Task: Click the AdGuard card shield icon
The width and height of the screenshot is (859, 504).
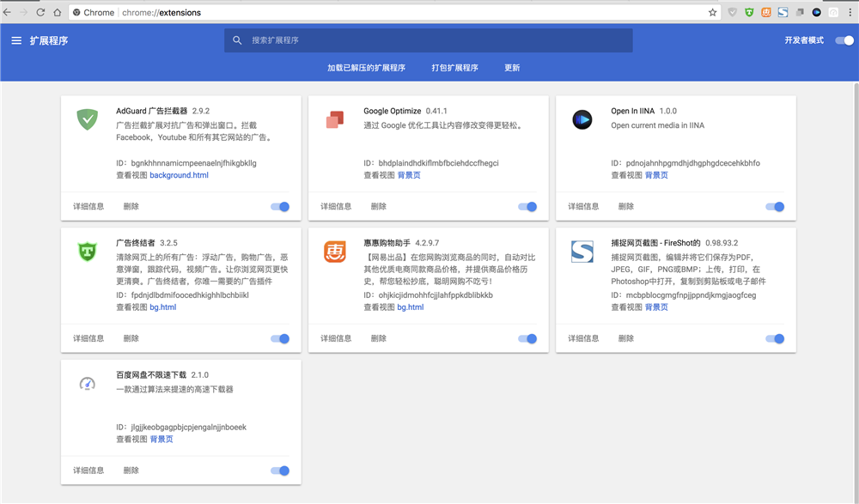Action: coord(87,118)
